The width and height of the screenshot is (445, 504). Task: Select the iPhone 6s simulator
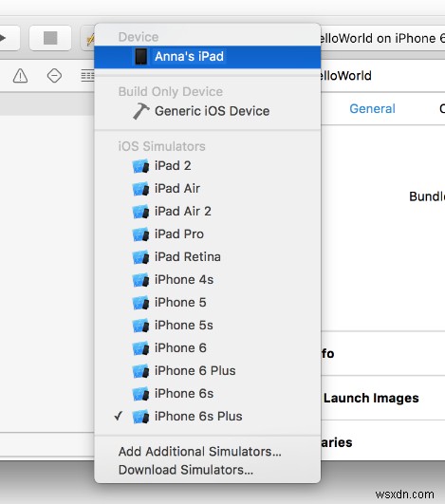(x=207, y=394)
